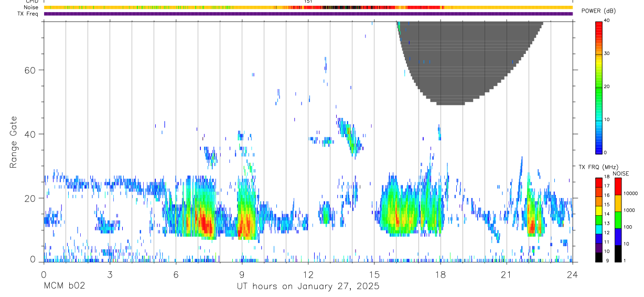Click the '1000' tick on NOISE scale
The image size is (644, 297).
[629, 210]
